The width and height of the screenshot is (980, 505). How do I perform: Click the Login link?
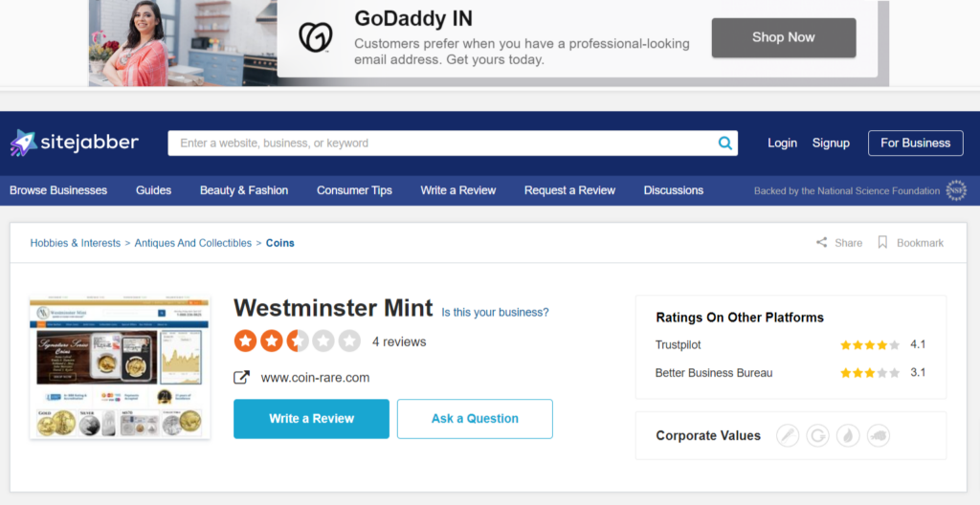[x=783, y=143]
